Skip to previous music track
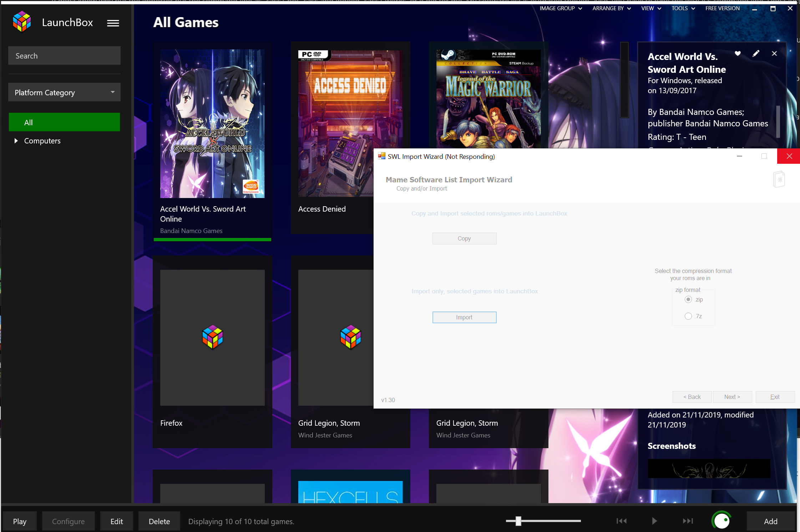 (622, 521)
